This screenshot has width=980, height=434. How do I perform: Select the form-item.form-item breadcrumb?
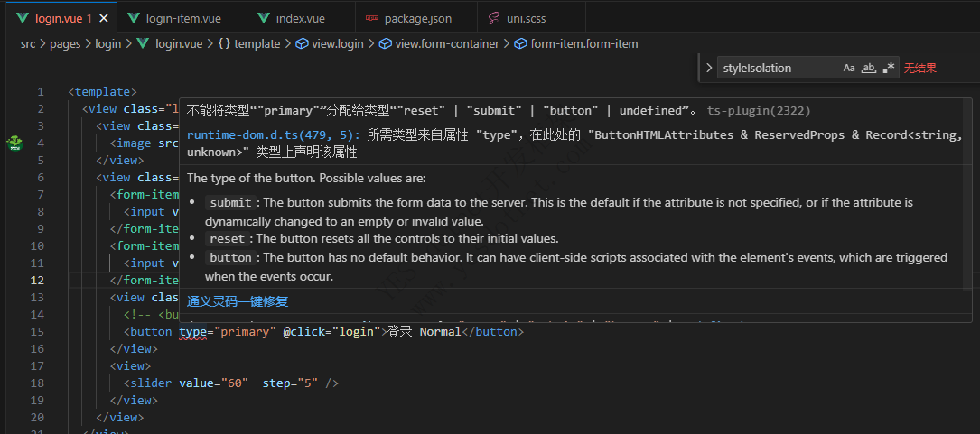583,43
